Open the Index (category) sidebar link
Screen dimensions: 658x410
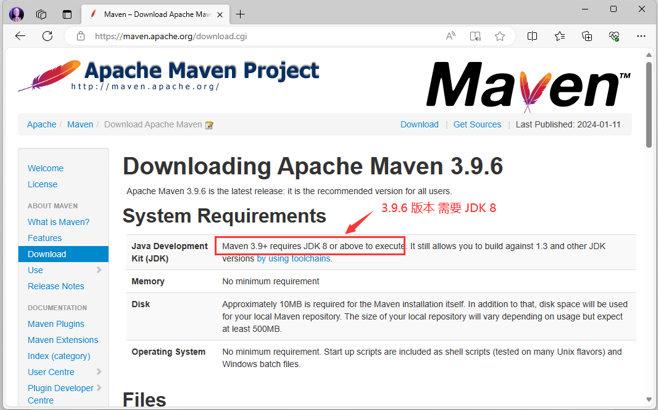coord(59,356)
